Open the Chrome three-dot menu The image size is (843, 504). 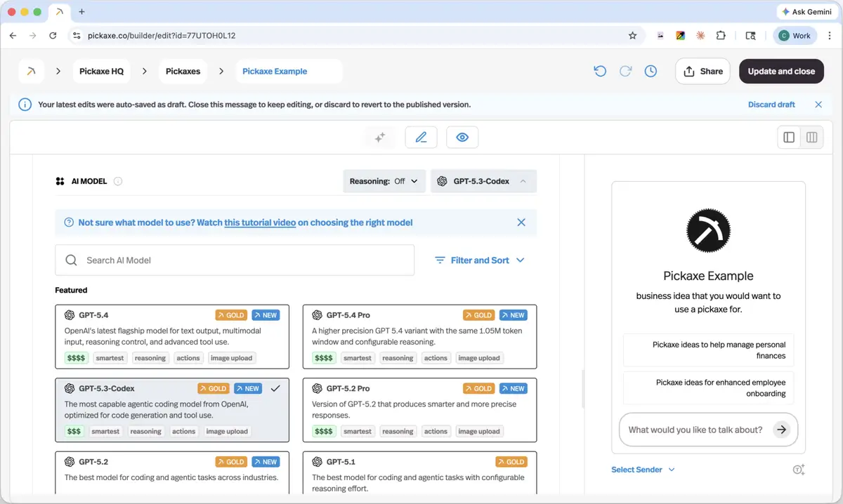point(830,36)
